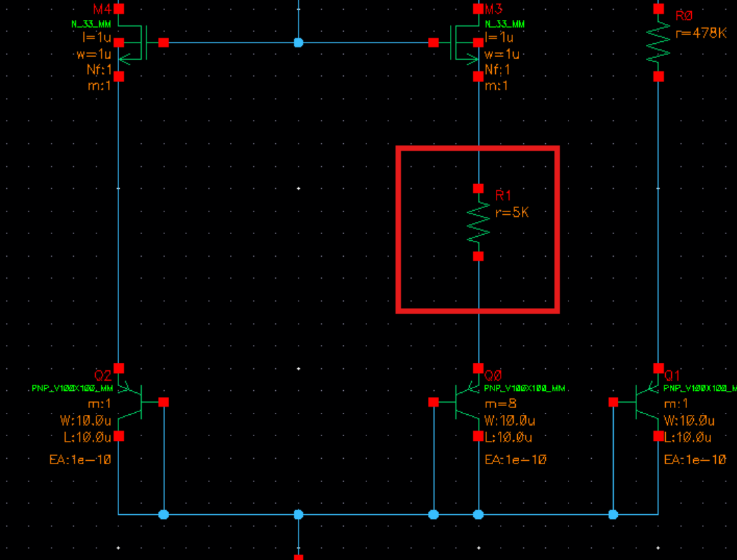Click the "EA:1e-10" label under Q2
737x560 pixels.
click(x=80, y=459)
